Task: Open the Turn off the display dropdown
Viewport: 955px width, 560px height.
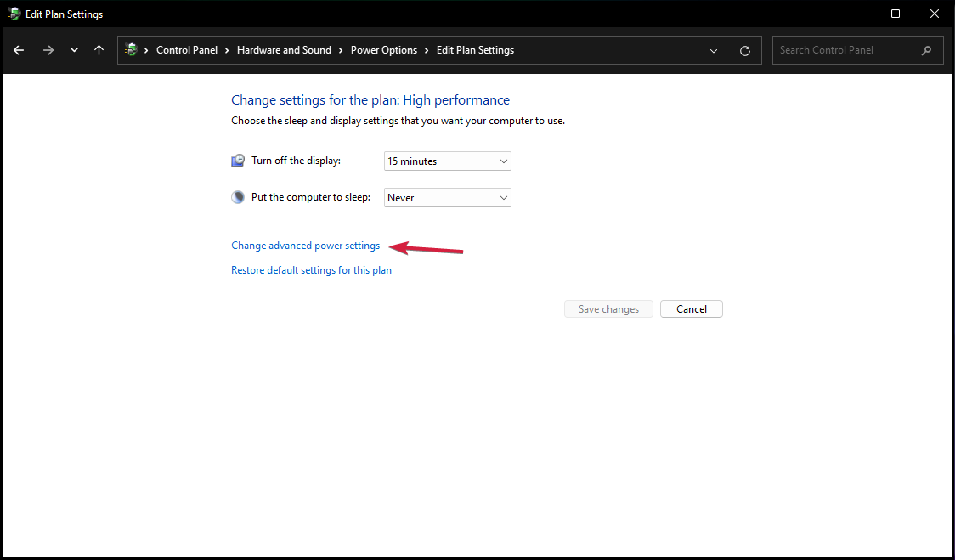Action: coord(448,161)
